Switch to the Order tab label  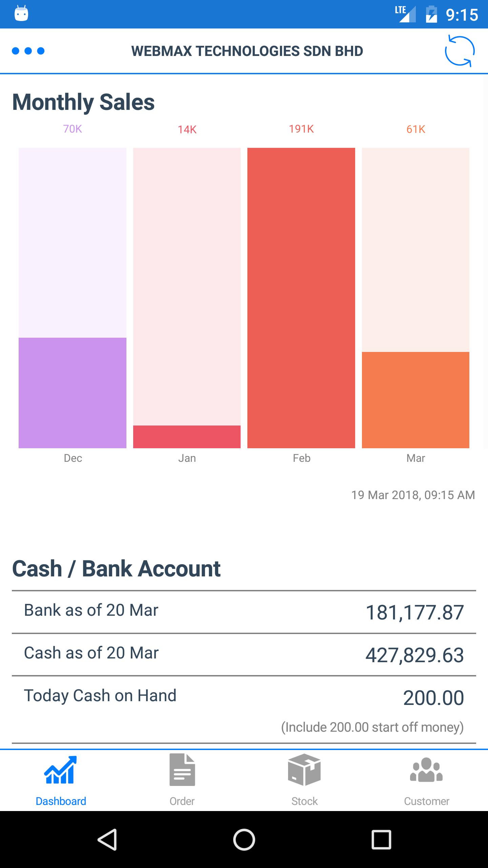(182, 801)
